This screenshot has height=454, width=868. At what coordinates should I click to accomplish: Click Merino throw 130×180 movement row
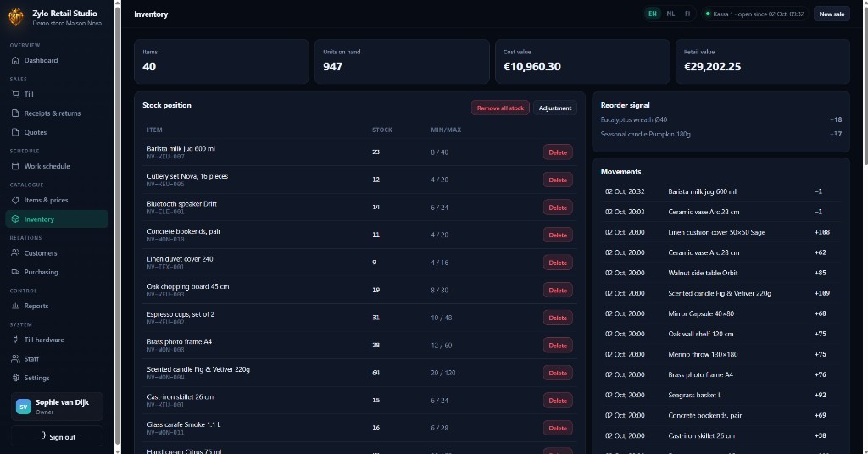tap(721, 354)
